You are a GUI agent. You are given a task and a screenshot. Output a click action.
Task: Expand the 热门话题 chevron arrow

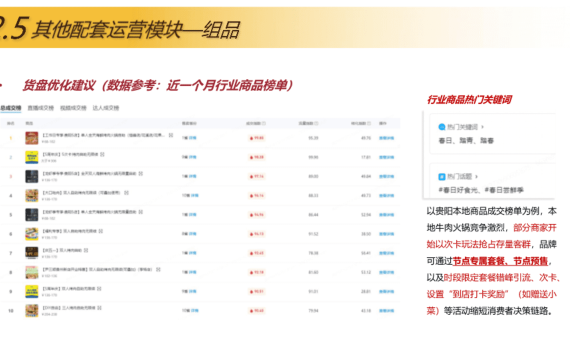pyautogui.click(x=477, y=177)
